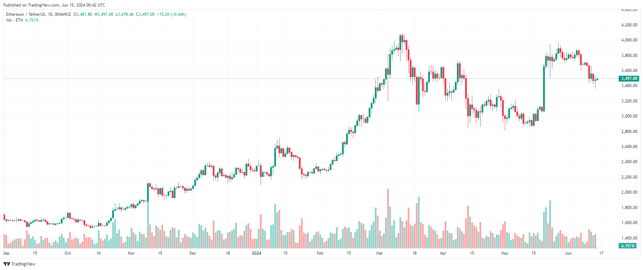
Task: Click the 2024 year label on the time axis
Action: [x=257, y=253]
